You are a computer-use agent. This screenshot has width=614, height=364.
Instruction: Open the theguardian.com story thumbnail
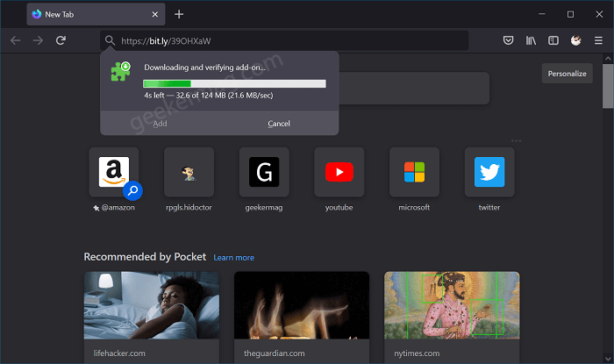tap(302, 305)
